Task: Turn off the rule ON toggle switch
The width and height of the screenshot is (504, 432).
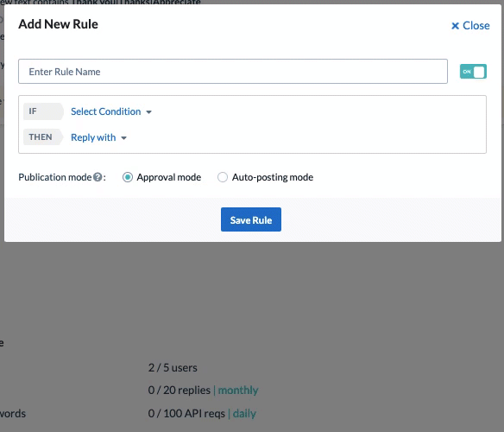Action: click(473, 72)
